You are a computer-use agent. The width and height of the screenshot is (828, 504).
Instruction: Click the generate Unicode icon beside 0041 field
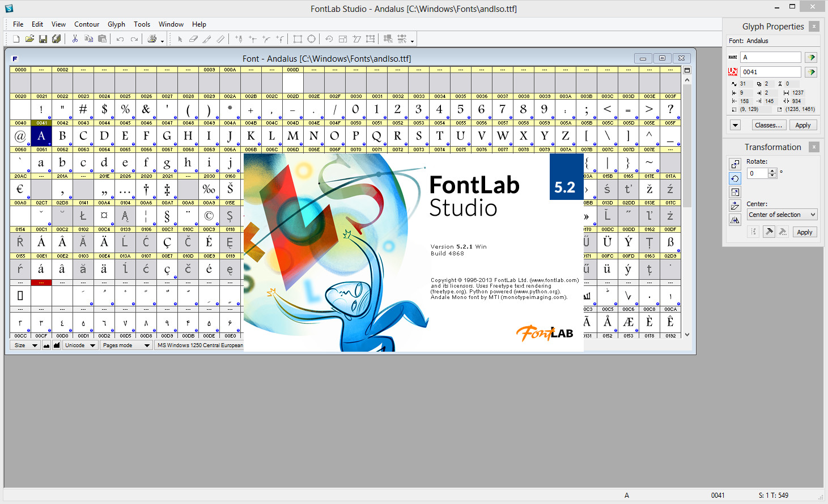811,72
